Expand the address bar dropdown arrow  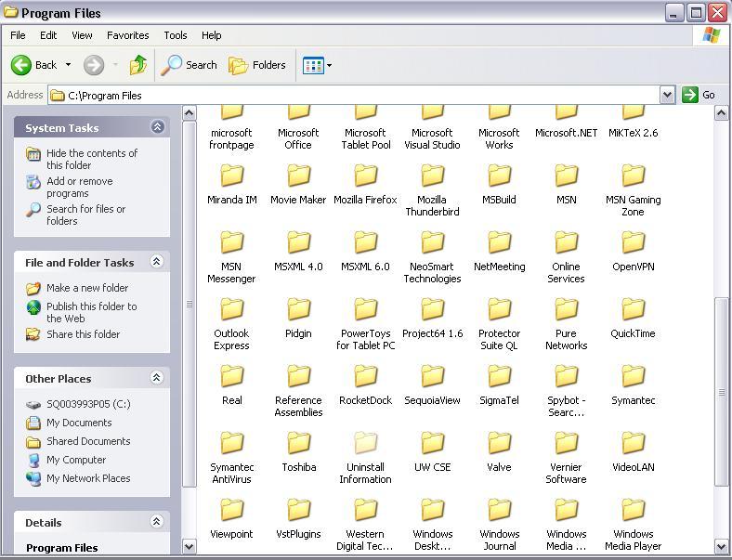point(667,95)
